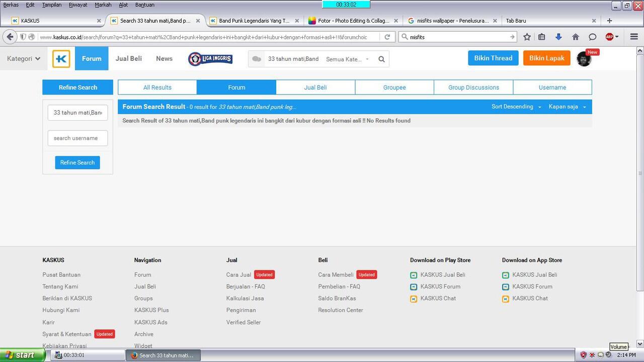Click the Bikin Thread button

pyautogui.click(x=493, y=58)
